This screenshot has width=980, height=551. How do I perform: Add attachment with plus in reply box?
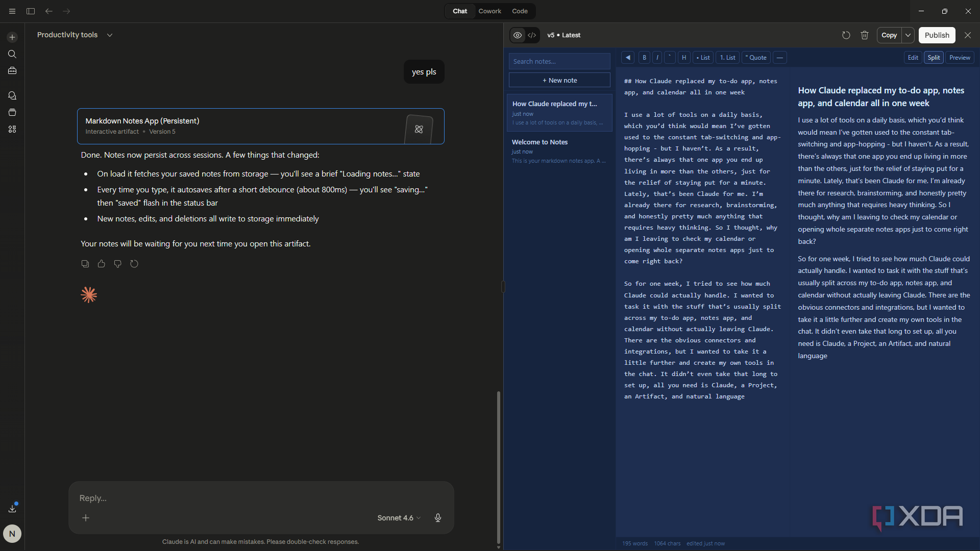pos(86,518)
